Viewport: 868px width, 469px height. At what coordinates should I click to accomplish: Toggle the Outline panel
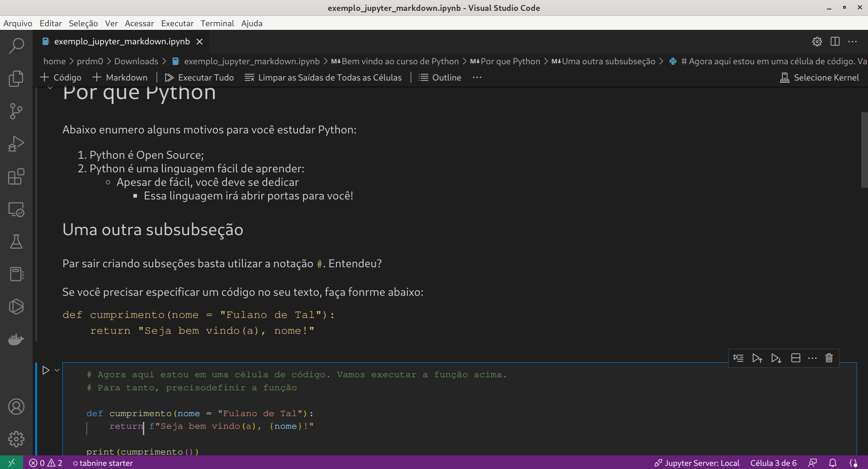click(x=440, y=78)
